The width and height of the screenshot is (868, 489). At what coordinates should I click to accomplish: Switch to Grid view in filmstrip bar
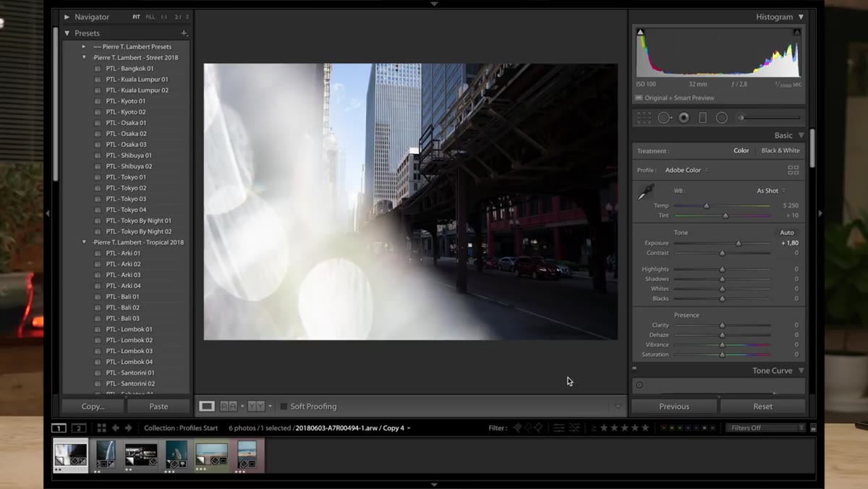[x=101, y=428]
